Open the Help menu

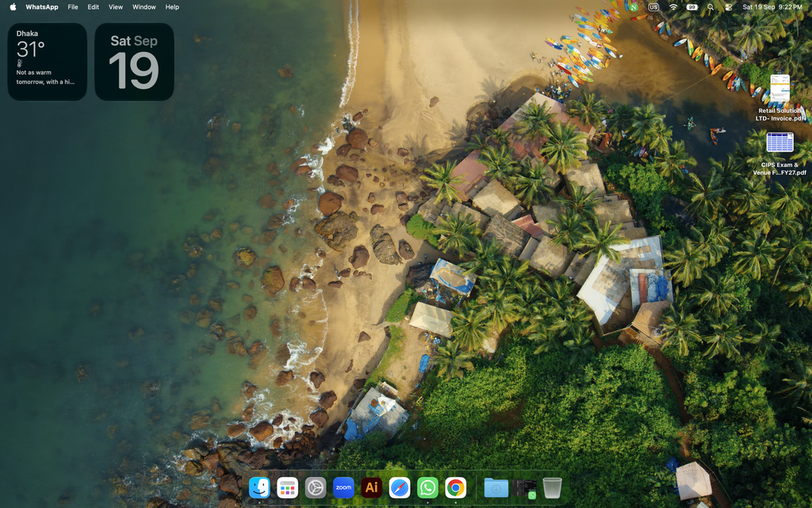tap(172, 6)
